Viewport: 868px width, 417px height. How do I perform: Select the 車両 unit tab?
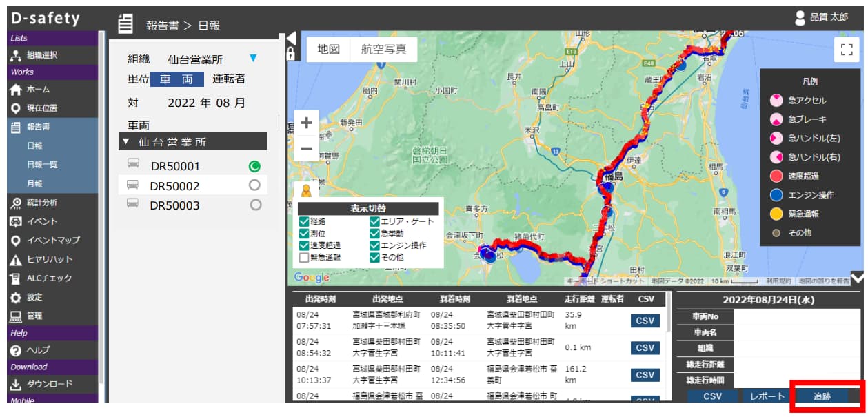(x=177, y=79)
